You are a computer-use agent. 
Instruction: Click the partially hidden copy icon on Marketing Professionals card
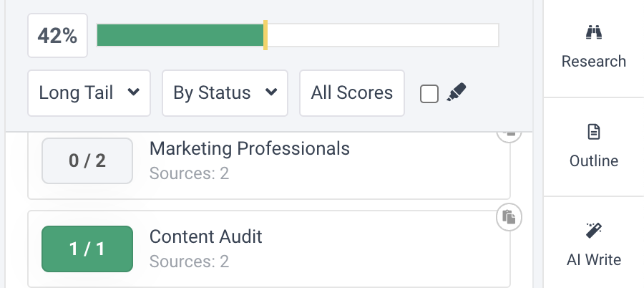(509, 135)
